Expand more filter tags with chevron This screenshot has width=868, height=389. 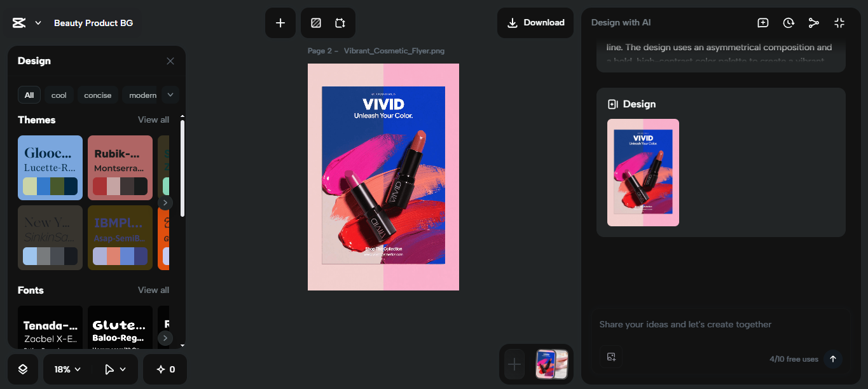click(170, 95)
